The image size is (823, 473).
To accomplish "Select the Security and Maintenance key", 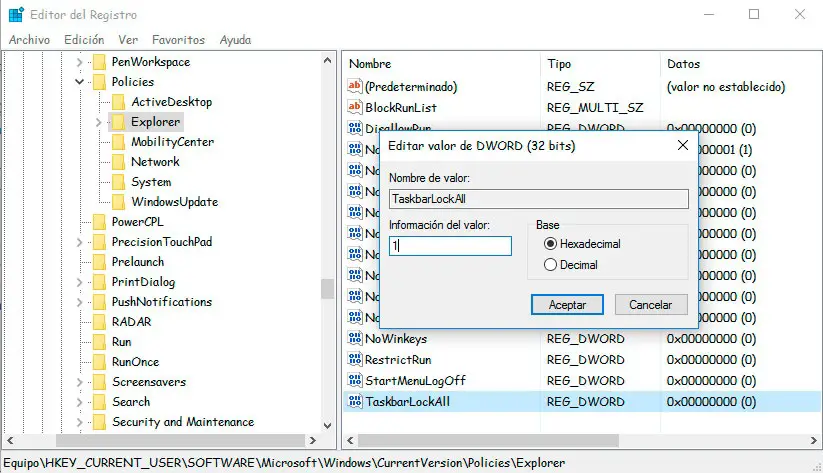I will pos(183,422).
